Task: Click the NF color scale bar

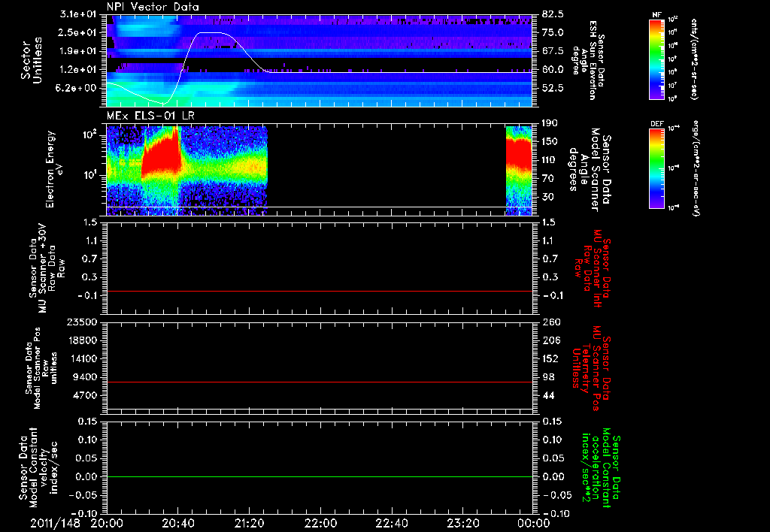Action: tap(656, 59)
